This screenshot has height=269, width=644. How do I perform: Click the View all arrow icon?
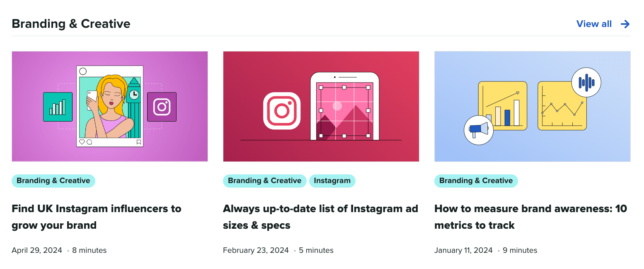point(625,24)
